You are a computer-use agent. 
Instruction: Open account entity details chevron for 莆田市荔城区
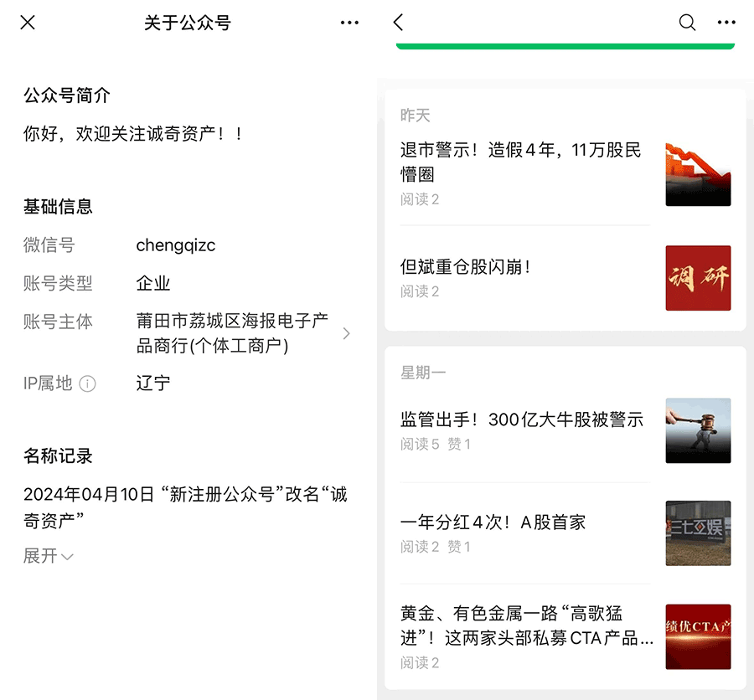pos(346,333)
